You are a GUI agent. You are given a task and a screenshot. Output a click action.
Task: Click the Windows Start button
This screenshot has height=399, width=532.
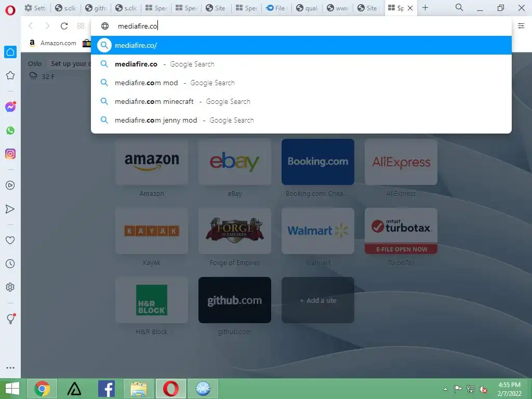(12, 389)
